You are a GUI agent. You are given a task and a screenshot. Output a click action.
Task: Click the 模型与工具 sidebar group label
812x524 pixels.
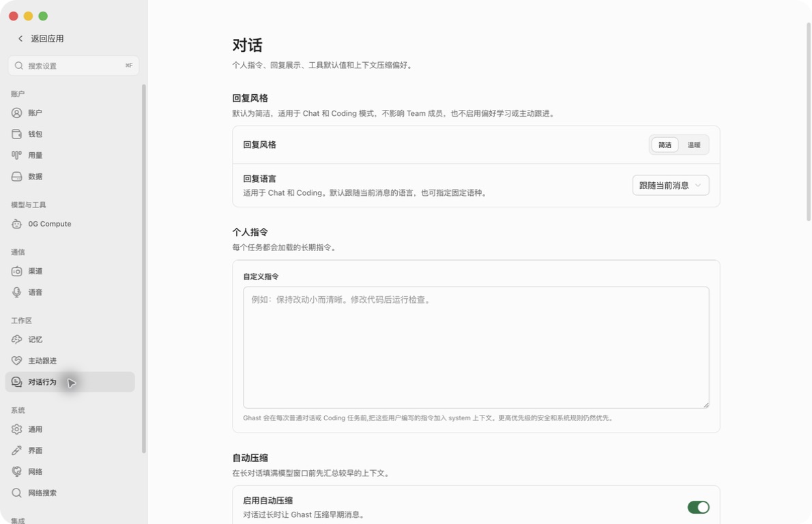pos(29,205)
